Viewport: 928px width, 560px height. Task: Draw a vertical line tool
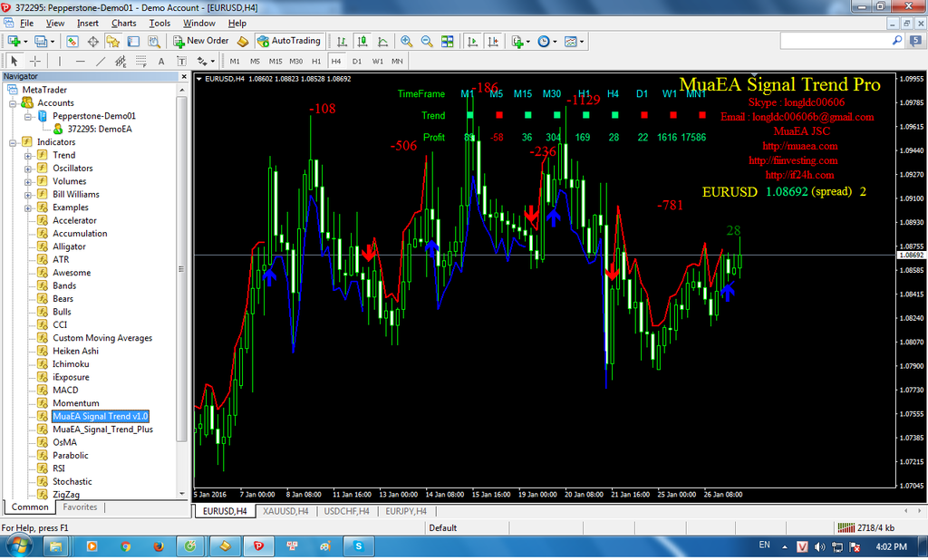(x=59, y=61)
